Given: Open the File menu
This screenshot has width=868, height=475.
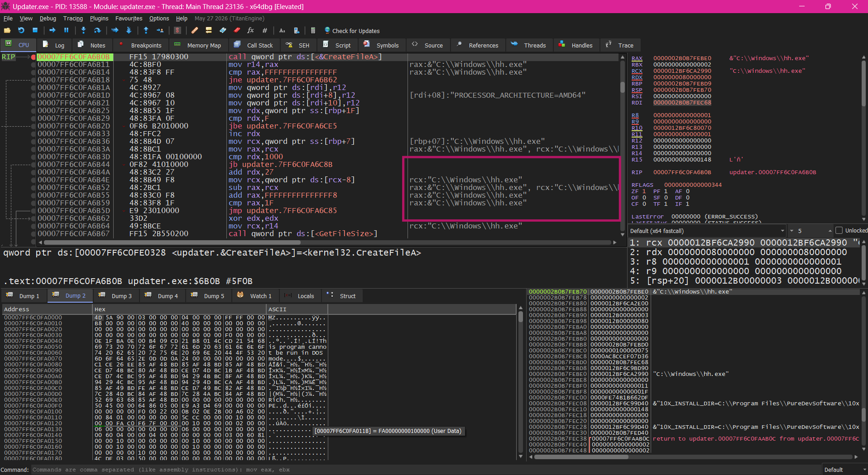Looking at the screenshot, I should (x=8, y=19).
